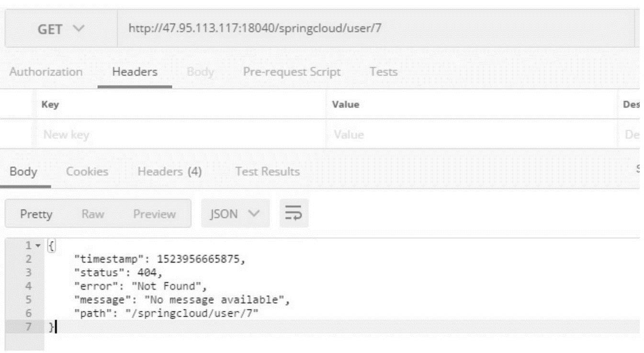
Task: Switch to the Authorization tab
Action: point(46,72)
